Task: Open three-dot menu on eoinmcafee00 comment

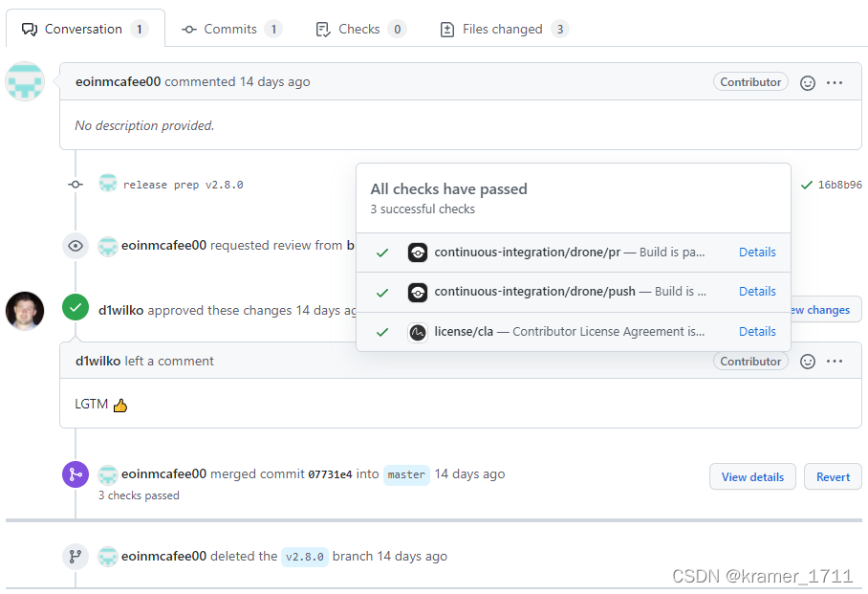Action: tap(835, 82)
